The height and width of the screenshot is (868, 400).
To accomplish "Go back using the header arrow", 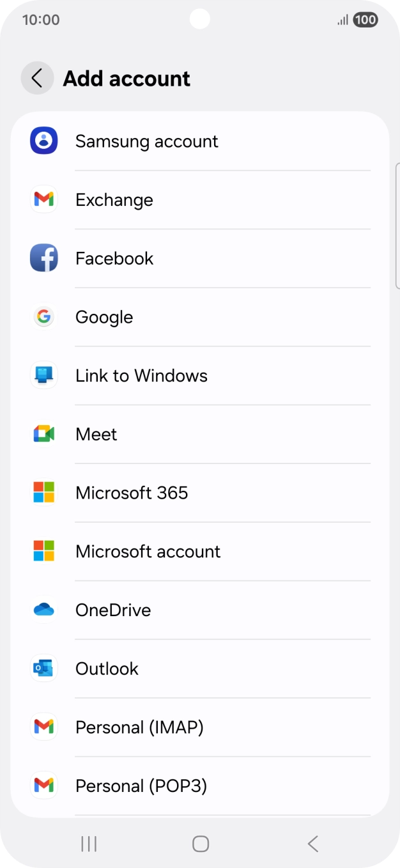I will click(x=37, y=79).
